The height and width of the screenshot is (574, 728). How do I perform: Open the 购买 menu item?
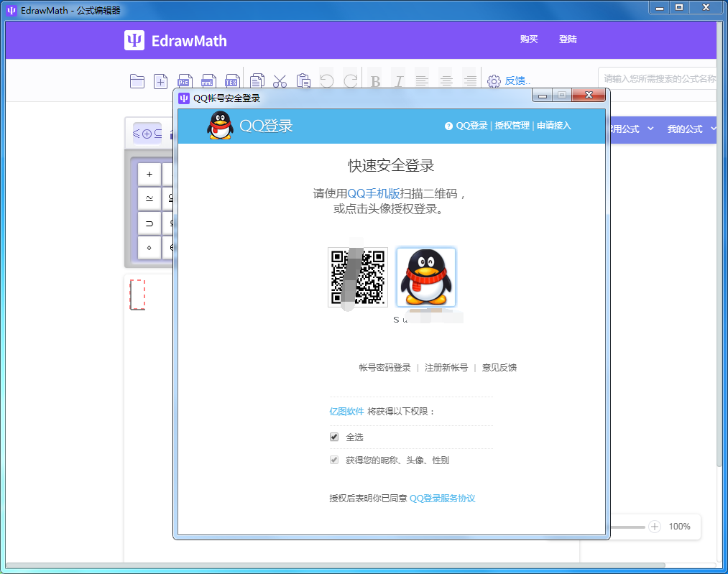pyautogui.click(x=529, y=40)
